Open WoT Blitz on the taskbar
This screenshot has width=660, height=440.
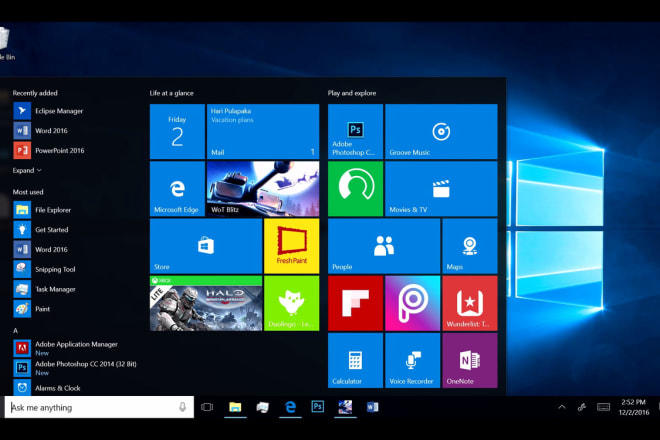(345, 407)
